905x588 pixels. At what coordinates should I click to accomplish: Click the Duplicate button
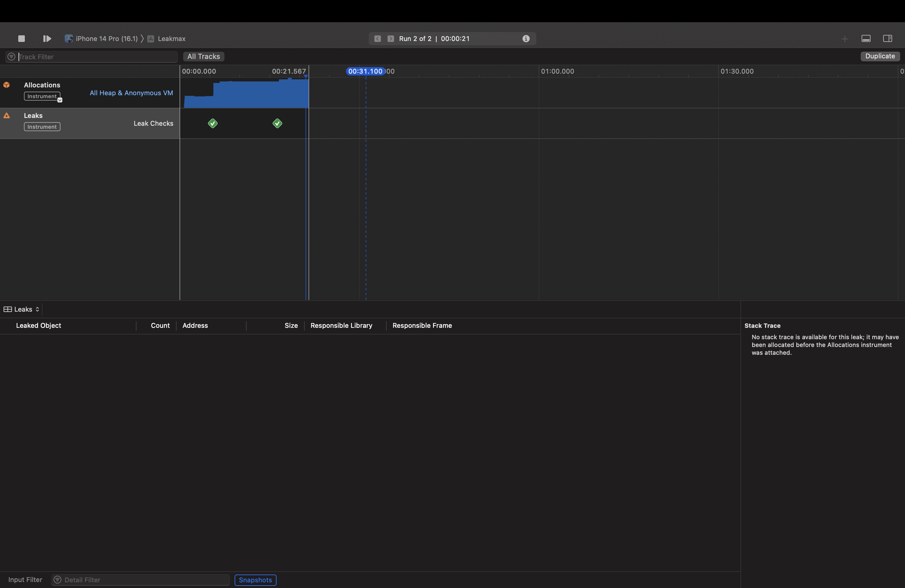click(880, 56)
